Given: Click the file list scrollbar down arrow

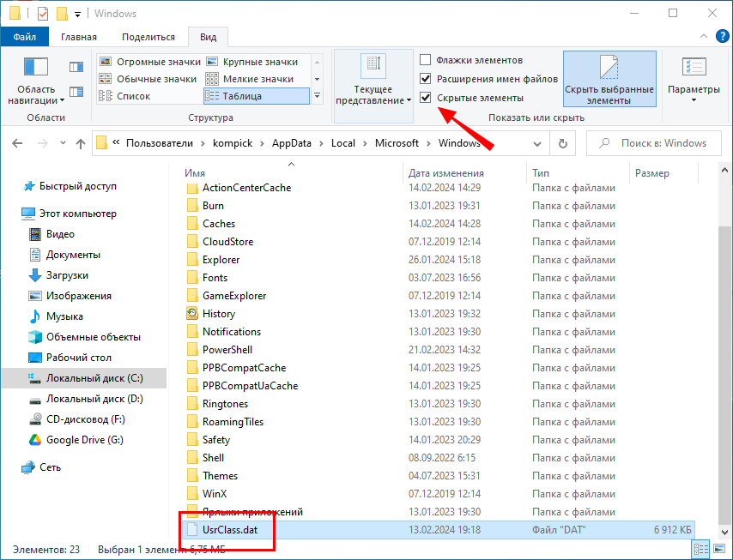Looking at the screenshot, I should [724, 532].
